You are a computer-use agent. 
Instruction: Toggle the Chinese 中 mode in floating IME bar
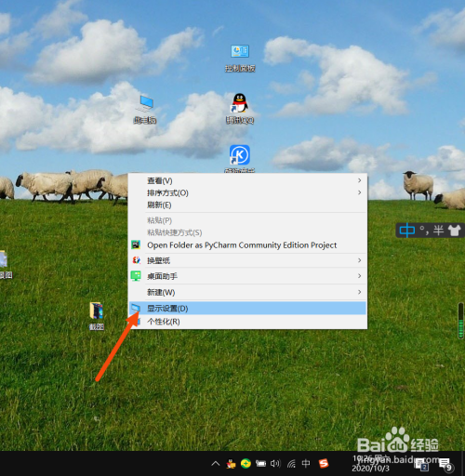click(407, 231)
